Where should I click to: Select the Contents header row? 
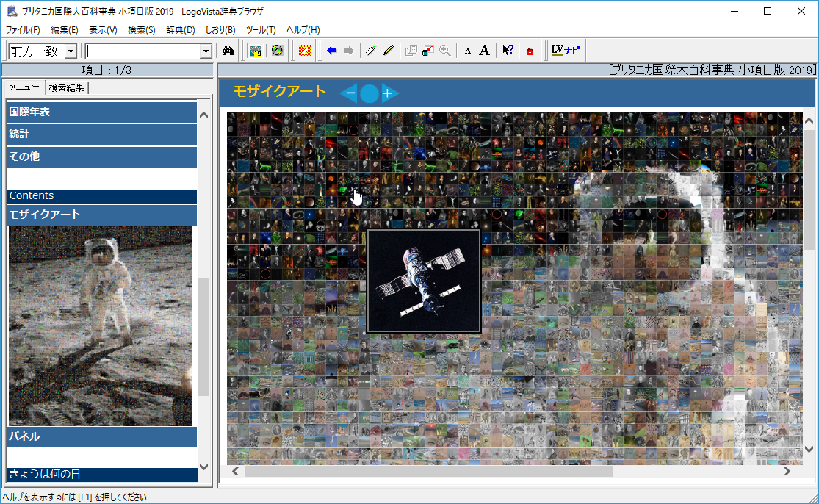pos(102,196)
